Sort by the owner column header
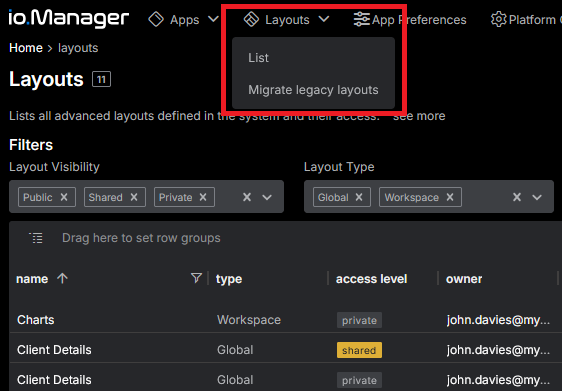This screenshot has width=562, height=391. point(464,278)
